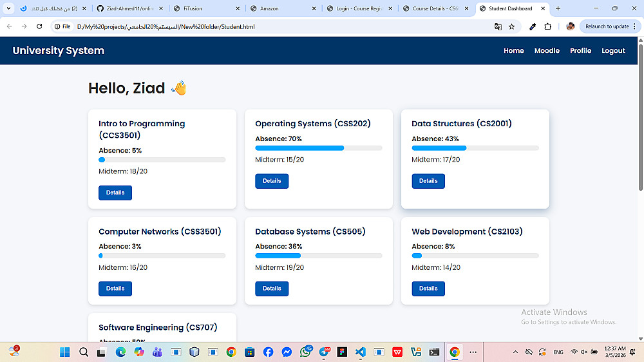
Task: Go to Home in the navbar
Action: click(x=514, y=50)
